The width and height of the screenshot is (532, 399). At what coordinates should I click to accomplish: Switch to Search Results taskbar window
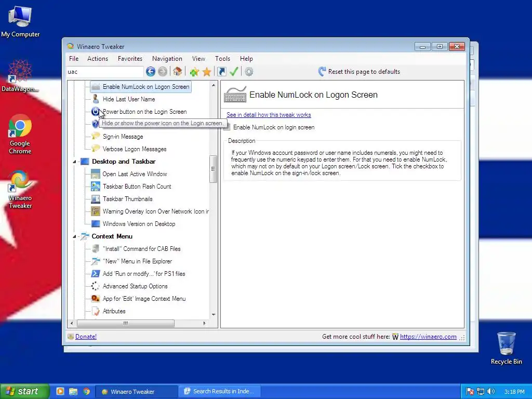220,392
